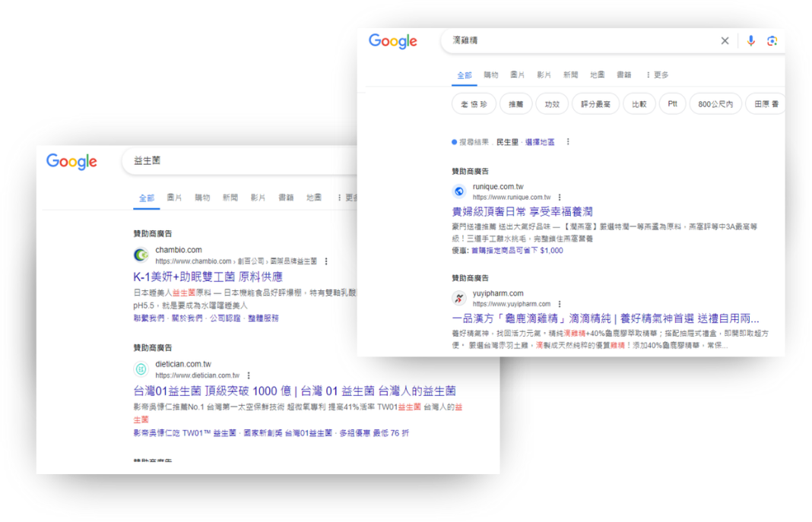Click 評分最高 filter chip
Screen dimensions: 812x522
click(595, 104)
